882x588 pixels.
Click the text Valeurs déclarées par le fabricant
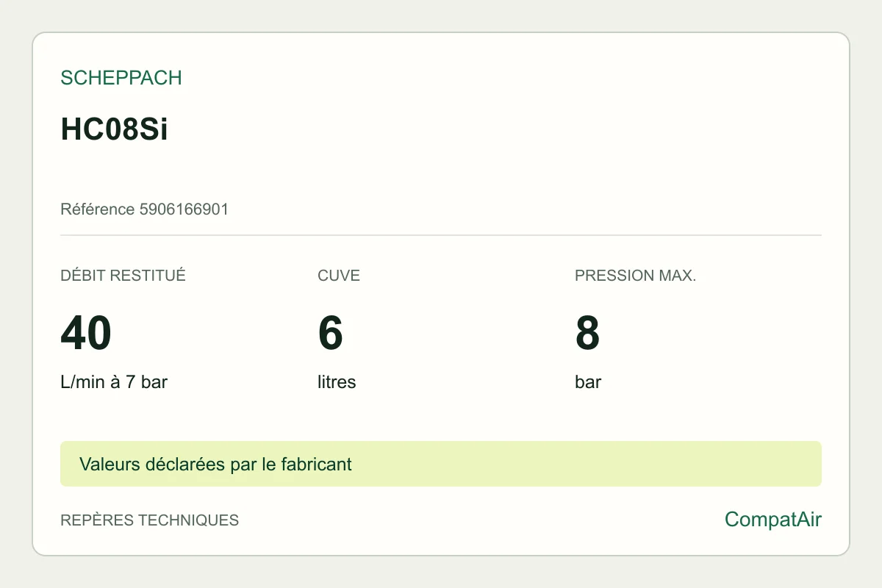coord(215,465)
